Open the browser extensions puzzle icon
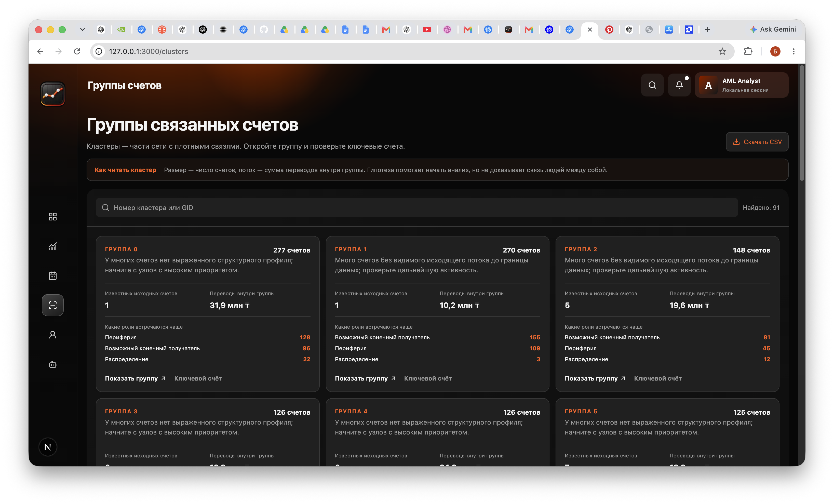 (x=748, y=51)
